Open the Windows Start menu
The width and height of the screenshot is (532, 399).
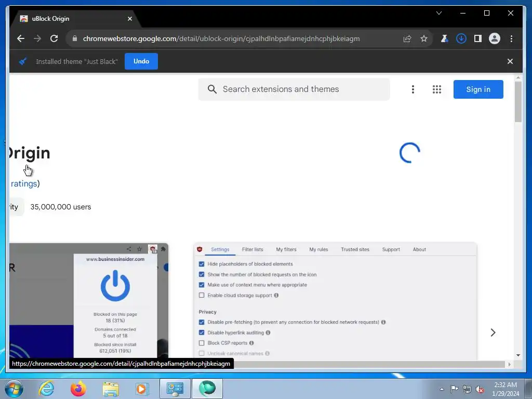(x=14, y=389)
